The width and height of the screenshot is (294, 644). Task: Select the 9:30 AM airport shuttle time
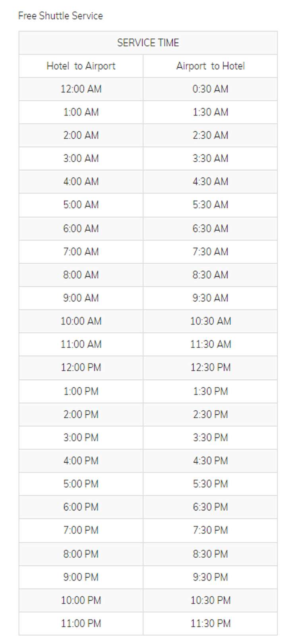click(x=210, y=298)
